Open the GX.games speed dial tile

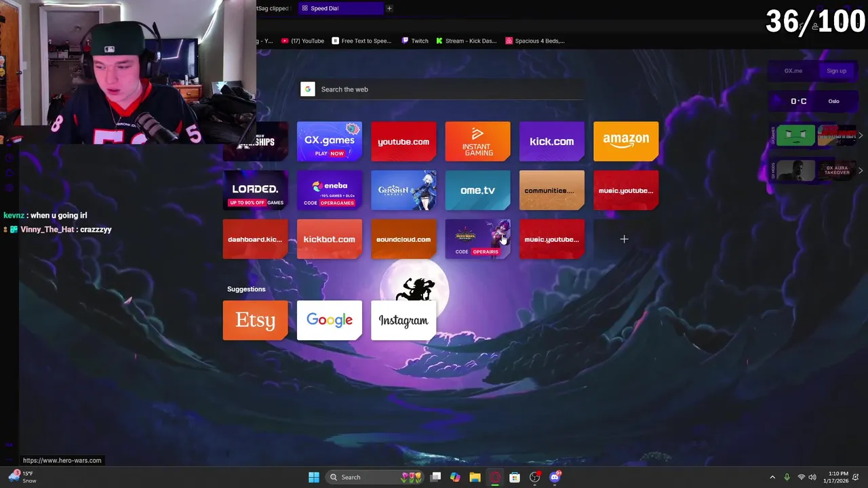coord(330,141)
